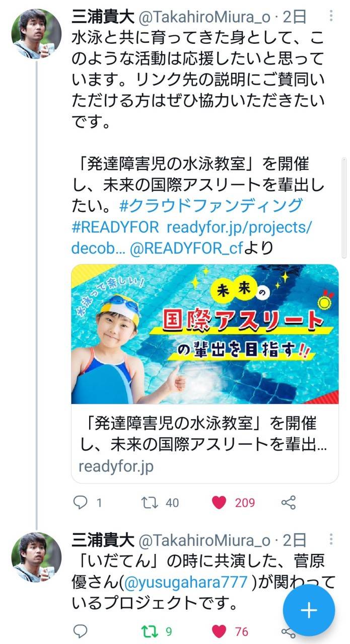Open the more options menu on second tweet
Image resolution: width=350 pixels, height=644 pixels.
[331, 539]
